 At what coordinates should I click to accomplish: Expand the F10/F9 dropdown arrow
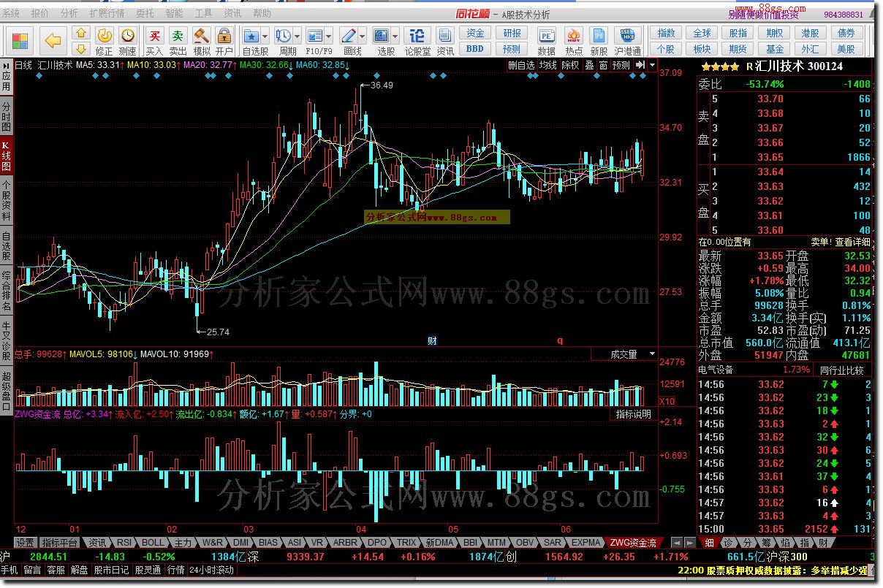pos(330,36)
